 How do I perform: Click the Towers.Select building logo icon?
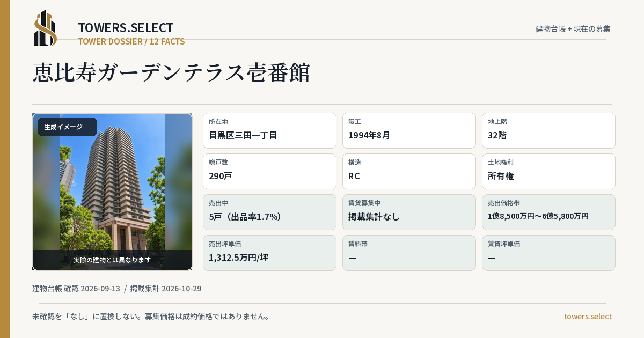46,28
